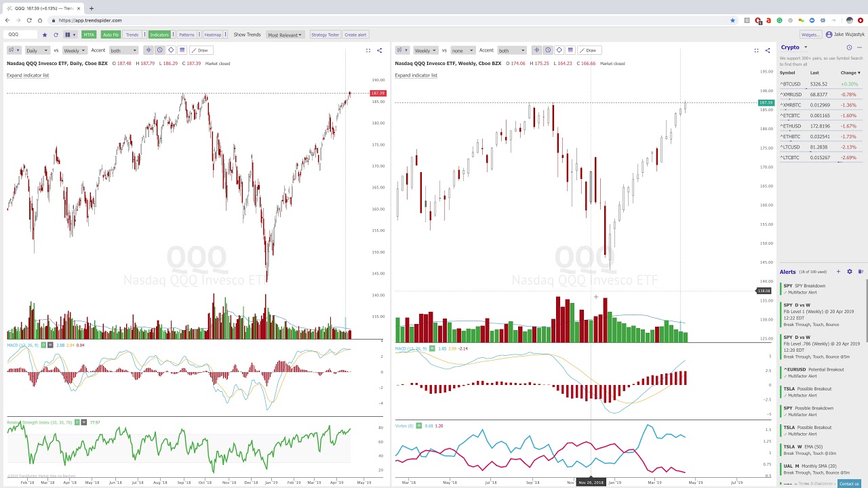Open right chart candle type selector
The width and height of the screenshot is (868, 488).
click(403, 50)
